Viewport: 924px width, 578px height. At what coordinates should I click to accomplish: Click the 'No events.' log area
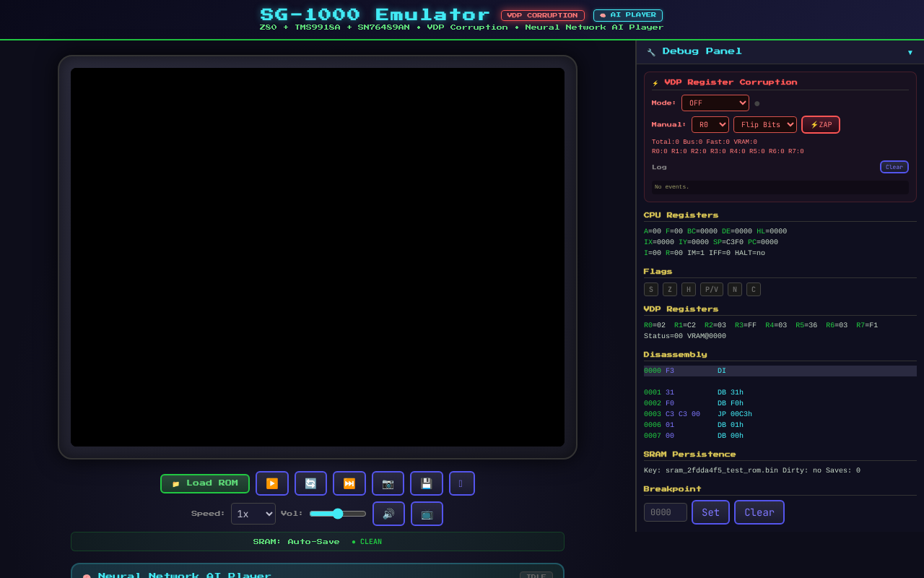coord(780,187)
